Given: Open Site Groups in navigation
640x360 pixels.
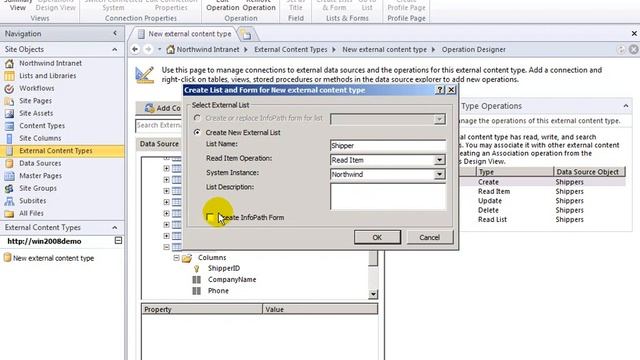Looking at the screenshot, I should pyautogui.click(x=38, y=188).
